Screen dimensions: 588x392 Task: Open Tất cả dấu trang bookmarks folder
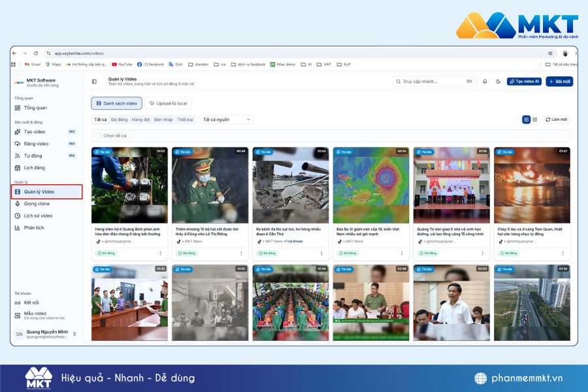coord(561,65)
